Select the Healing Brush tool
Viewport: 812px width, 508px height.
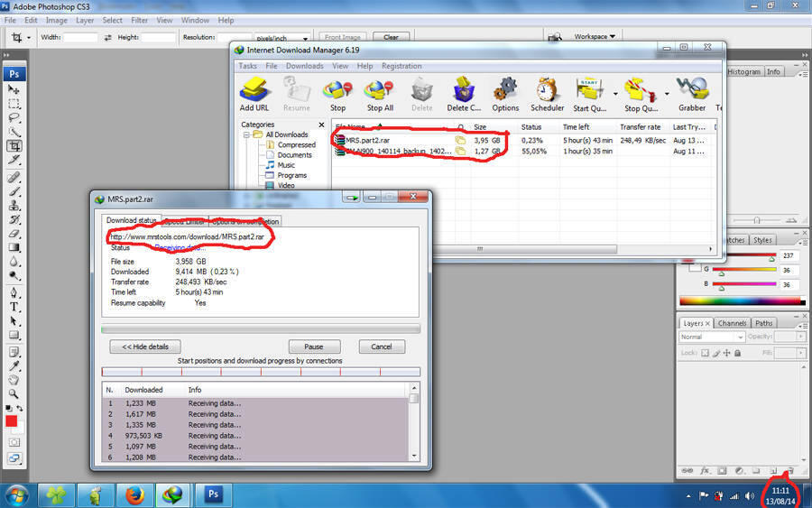[14, 178]
